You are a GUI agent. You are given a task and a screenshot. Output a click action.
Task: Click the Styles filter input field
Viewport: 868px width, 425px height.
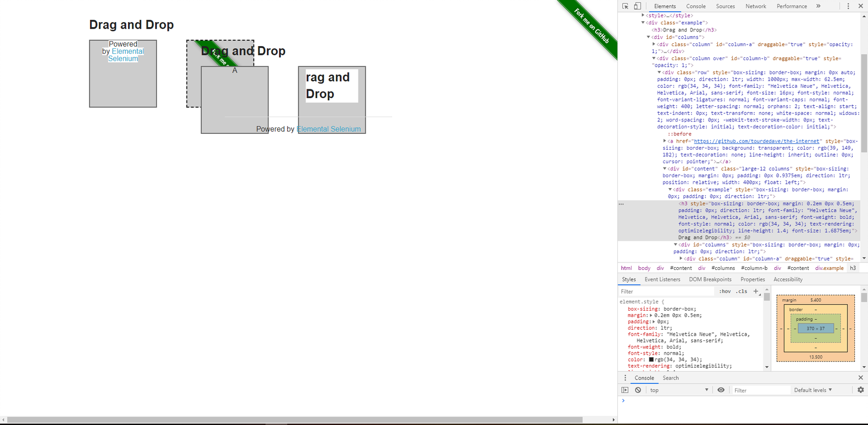click(667, 291)
